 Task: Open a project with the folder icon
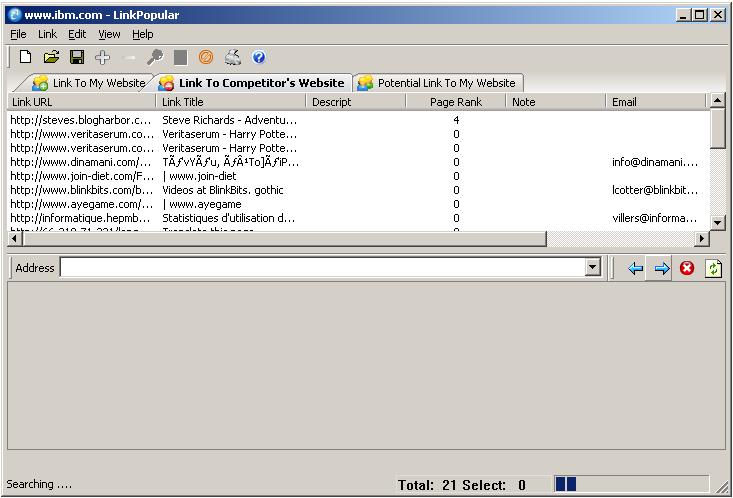[x=51, y=57]
